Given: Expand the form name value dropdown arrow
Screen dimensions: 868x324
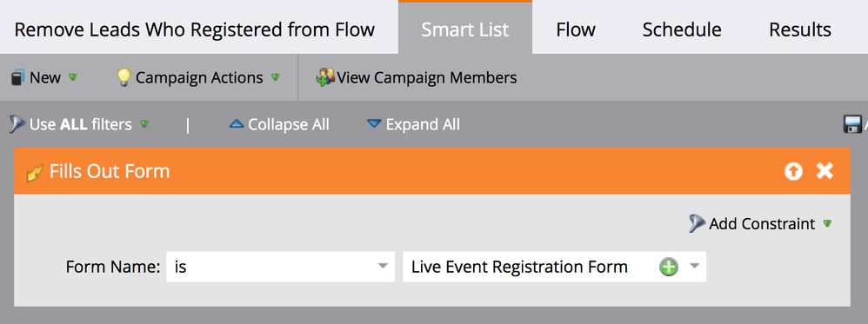Looking at the screenshot, I should 695,266.
